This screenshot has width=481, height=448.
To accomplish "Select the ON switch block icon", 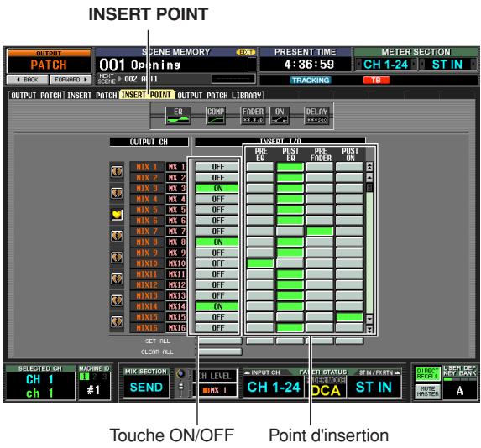I will coord(280,115).
